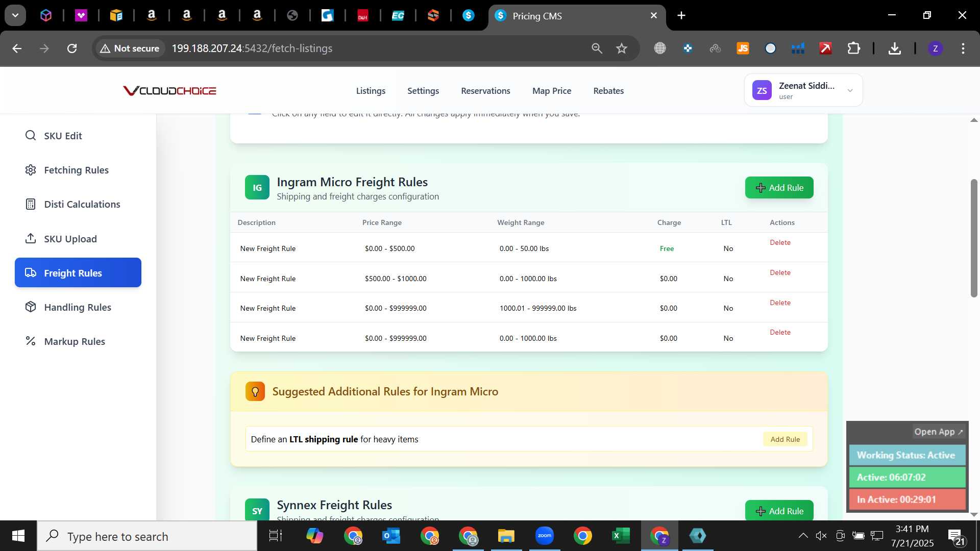This screenshot has height=551, width=980.
Task: Click the Not secure site indicator
Action: [130, 48]
